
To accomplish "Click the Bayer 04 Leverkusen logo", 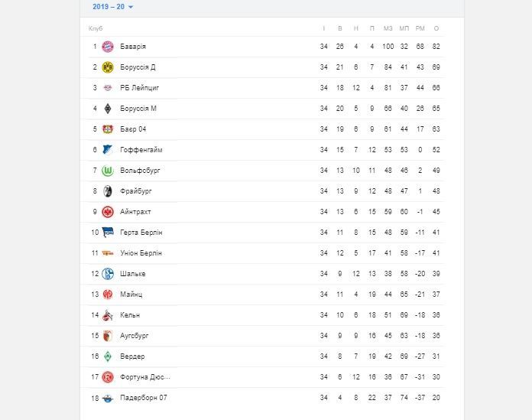I will click(x=108, y=129).
